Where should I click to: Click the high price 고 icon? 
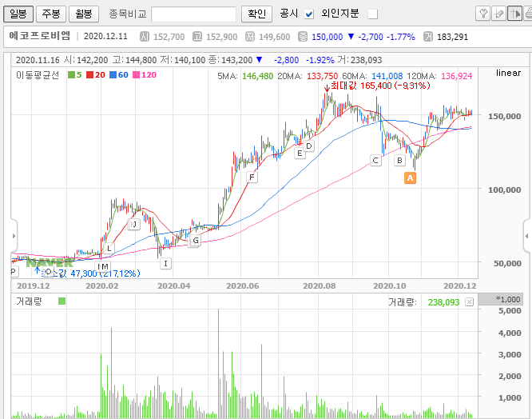pyautogui.click(x=197, y=36)
